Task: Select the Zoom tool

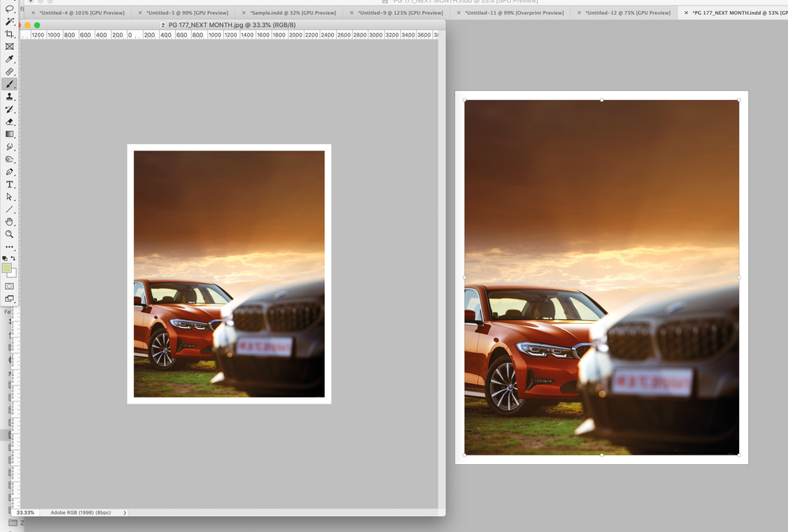Action: pos(10,233)
